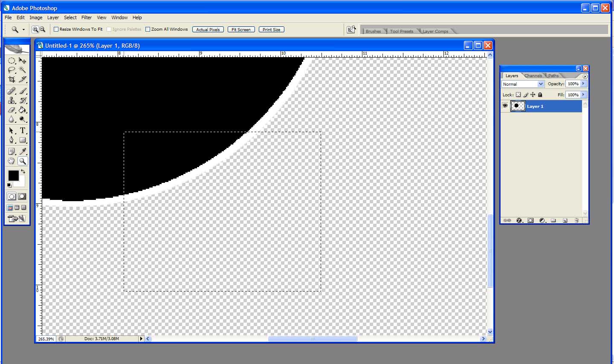Enable Resize Windows To Fit checkbox
Viewport: 614px width, 364px height.
click(x=56, y=29)
